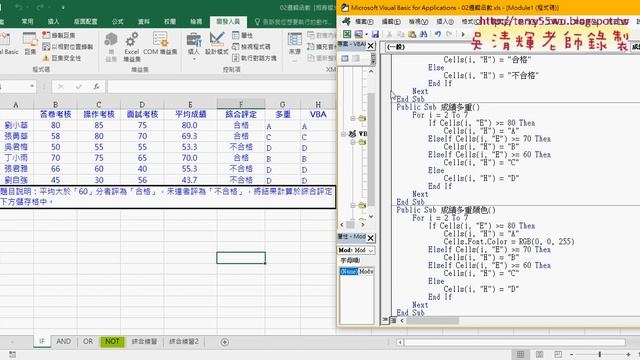Open File (檔案) menu in VBA editor

point(364,21)
